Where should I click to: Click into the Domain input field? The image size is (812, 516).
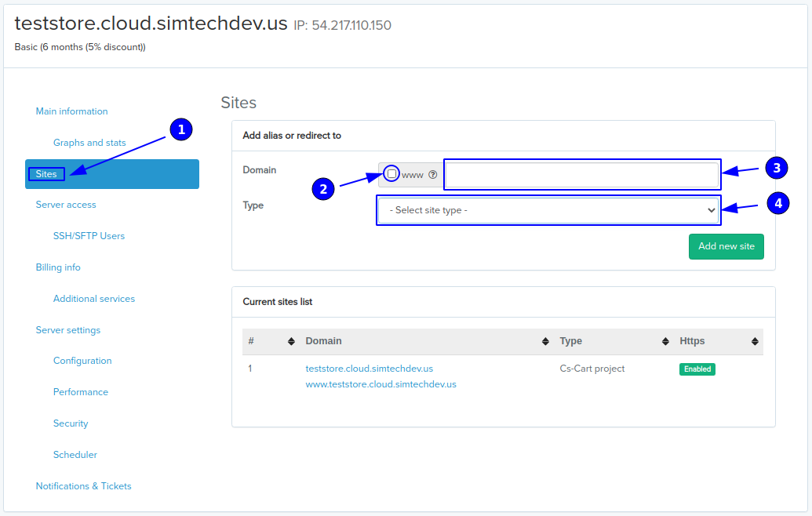[x=582, y=175]
